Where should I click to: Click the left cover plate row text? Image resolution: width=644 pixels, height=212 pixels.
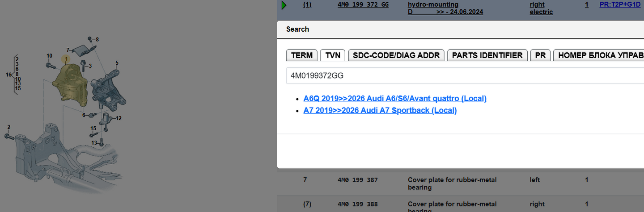pyautogui.click(x=452, y=183)
